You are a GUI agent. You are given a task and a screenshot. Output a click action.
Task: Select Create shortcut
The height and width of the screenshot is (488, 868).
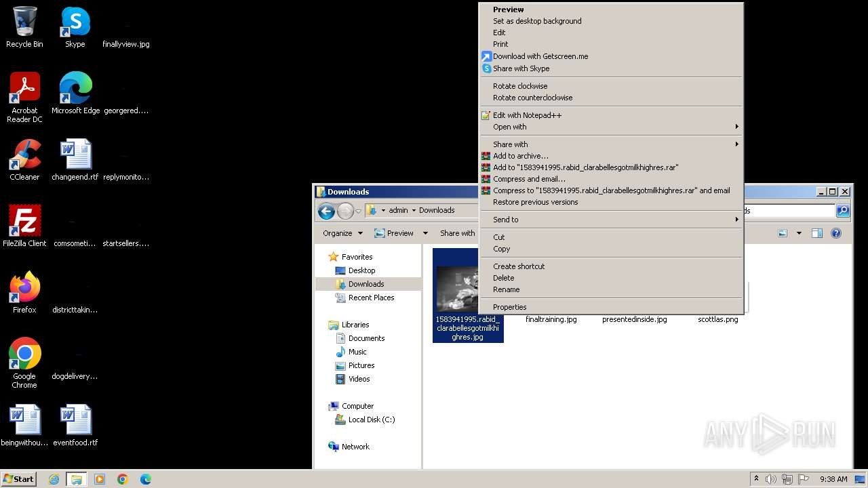tap(611, 266)
